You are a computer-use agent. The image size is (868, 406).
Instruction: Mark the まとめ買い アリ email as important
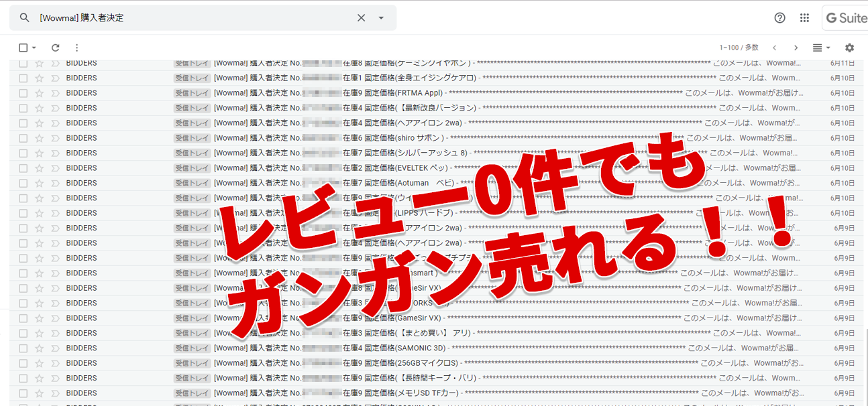click(55, 333)
